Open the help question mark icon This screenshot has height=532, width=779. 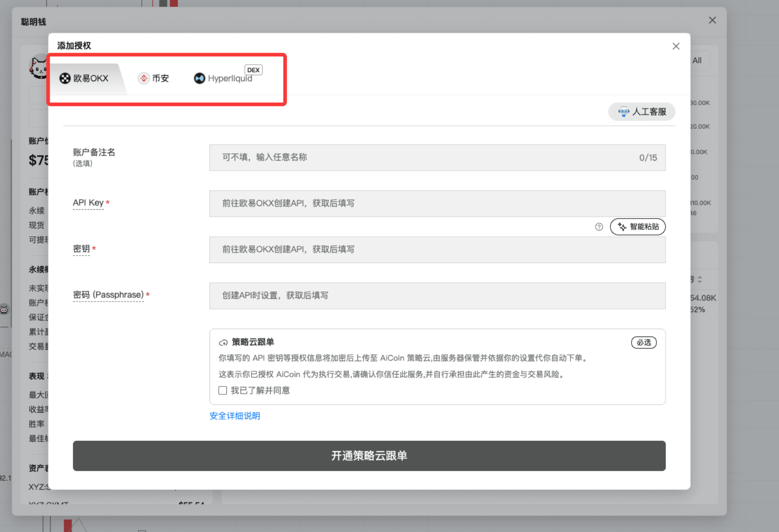click(x=599, y=227)
